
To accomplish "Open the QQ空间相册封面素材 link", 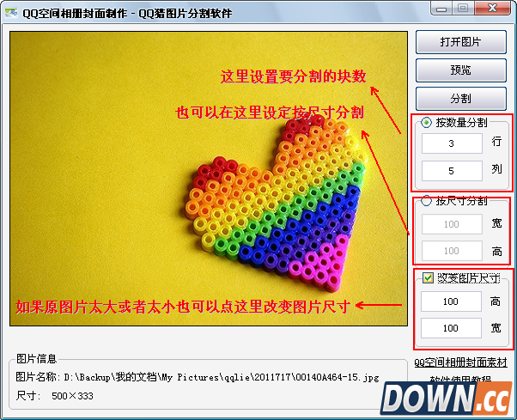I will (460, 362).
